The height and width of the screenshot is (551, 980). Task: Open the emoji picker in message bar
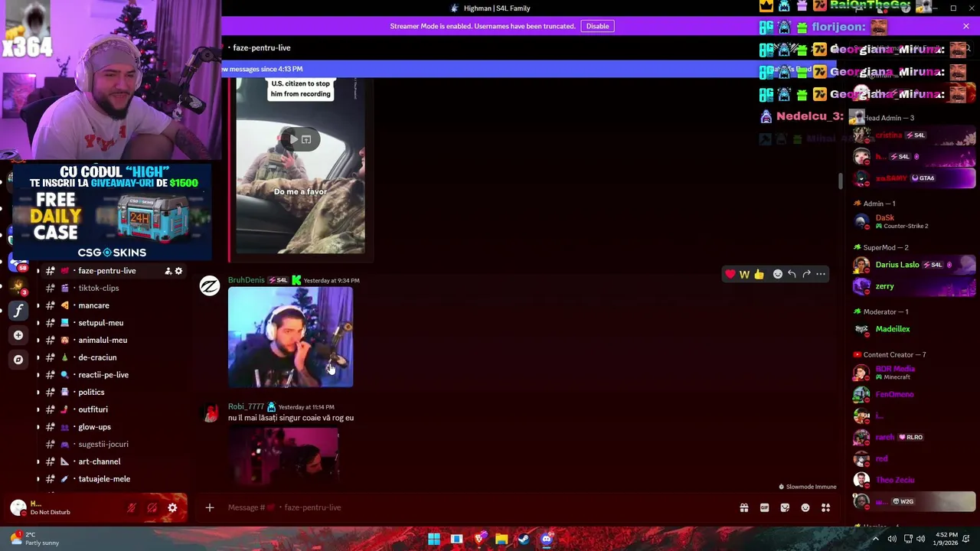(805, 507)
